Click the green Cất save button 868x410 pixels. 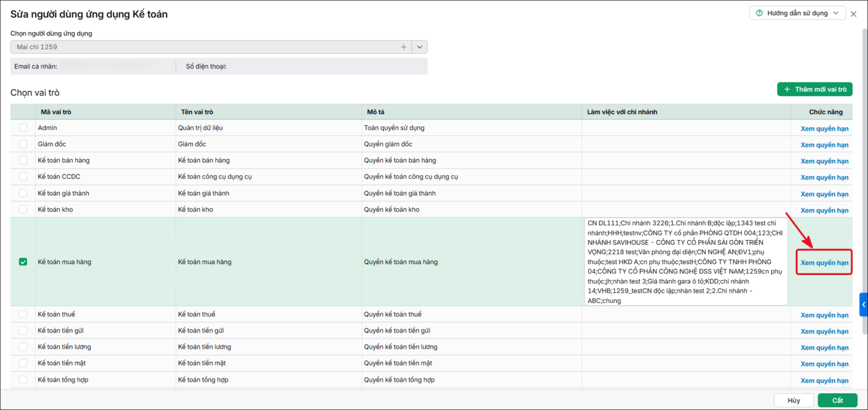[838, 400]
